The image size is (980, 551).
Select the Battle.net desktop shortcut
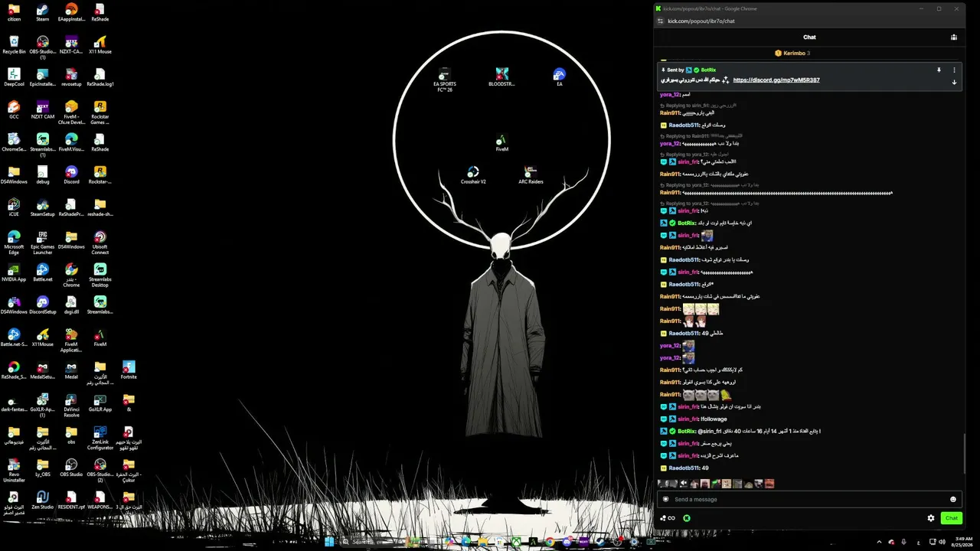pos(42,272)
